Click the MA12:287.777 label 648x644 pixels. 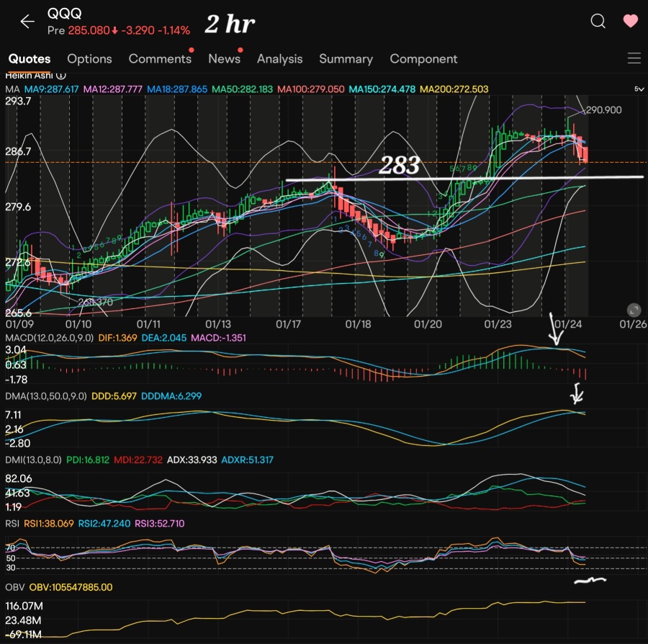pyautogui.click(x=112, y=89)
